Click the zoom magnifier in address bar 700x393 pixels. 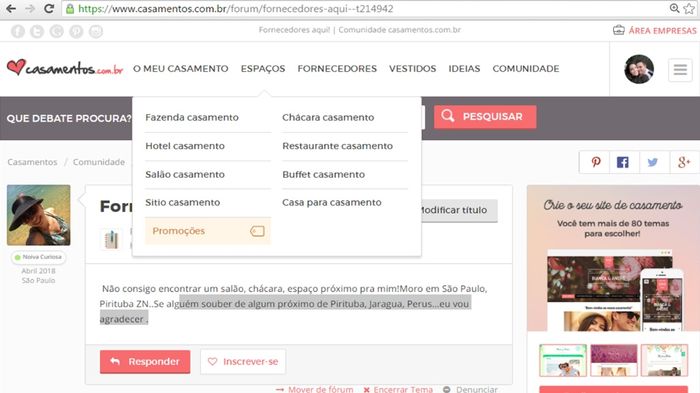point(674,8)
